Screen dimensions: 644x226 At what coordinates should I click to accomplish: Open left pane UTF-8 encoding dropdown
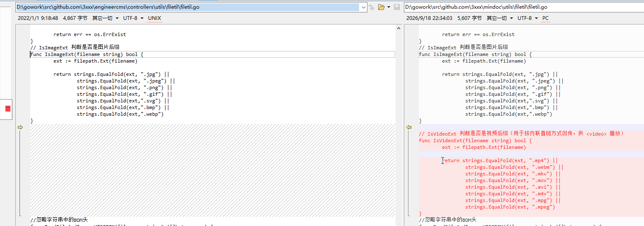pyautogui.click(x=134, y=18)
